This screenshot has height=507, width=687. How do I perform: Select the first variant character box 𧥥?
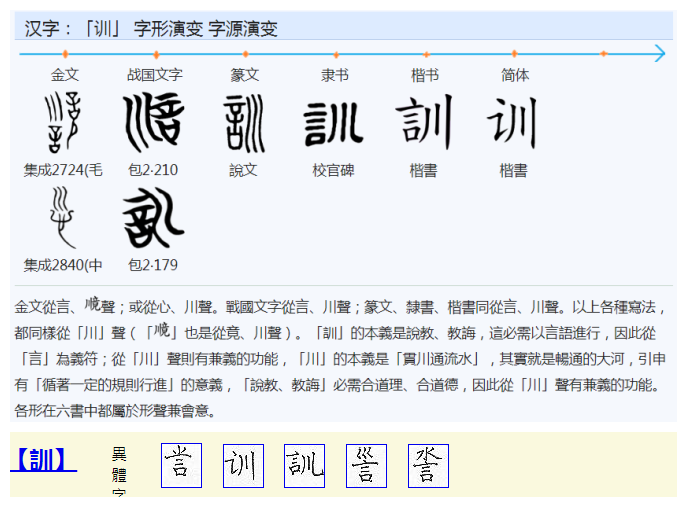[x=181, y=465]
